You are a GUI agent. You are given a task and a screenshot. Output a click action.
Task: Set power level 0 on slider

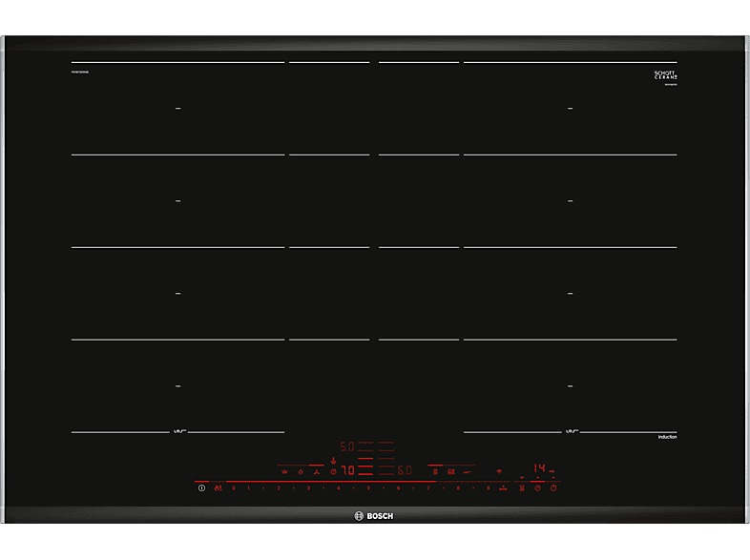pos(234,488)
